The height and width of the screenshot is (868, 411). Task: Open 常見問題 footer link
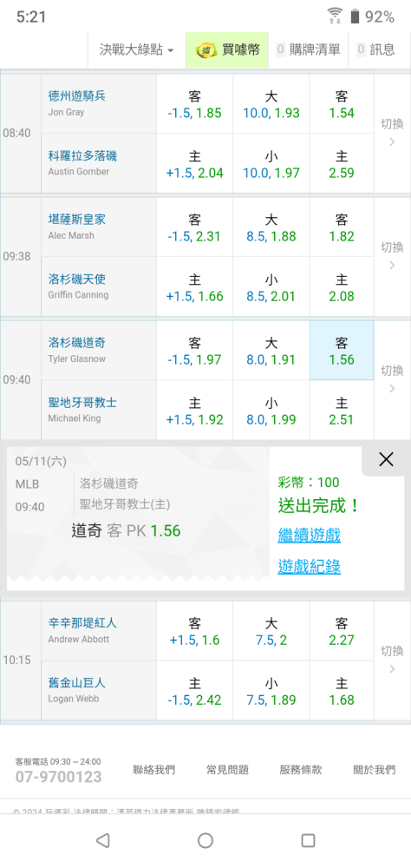click(x=227, y=769)
